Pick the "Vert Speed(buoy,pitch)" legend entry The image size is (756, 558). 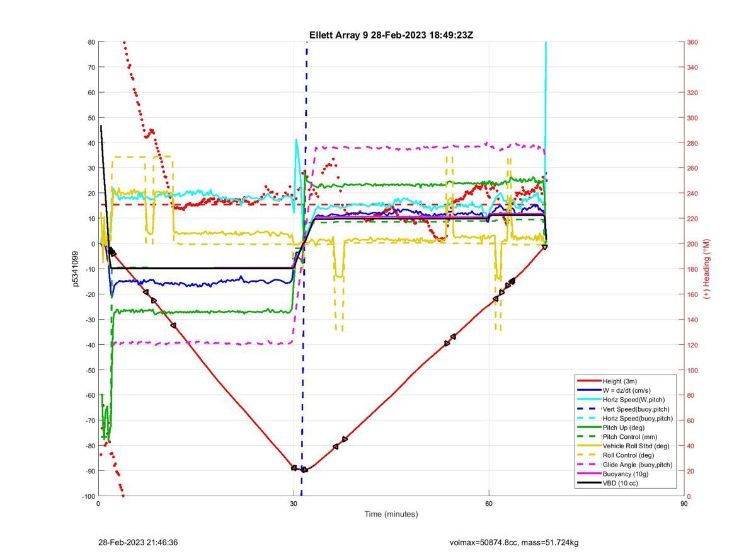[636, 409]
